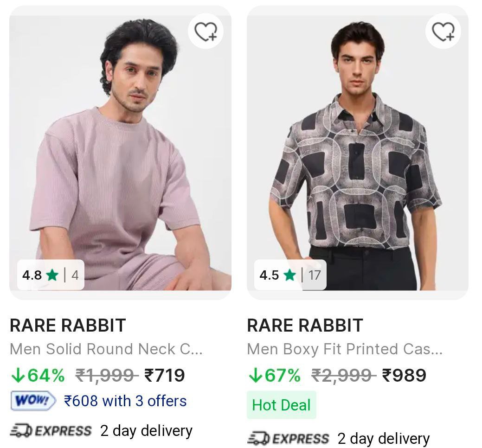Tap the green star in 4.8 rating
This screenshot has width=482, height=448.
(52, 275)
